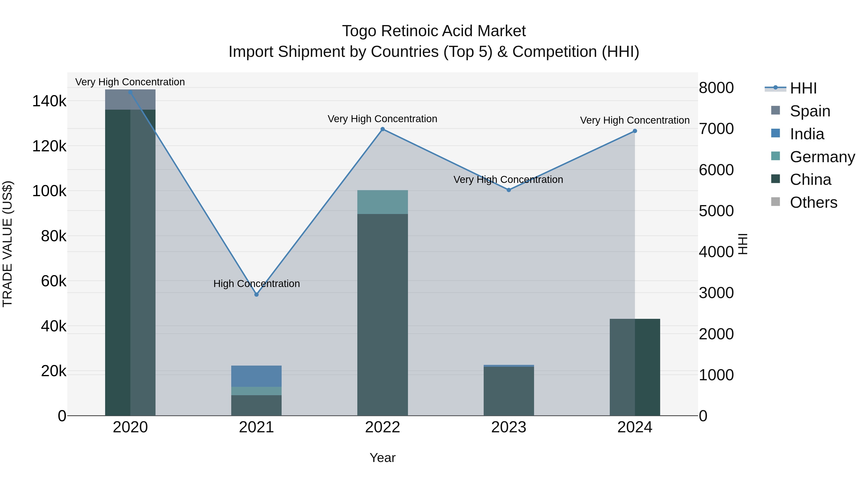Select the 2020 HHI data point
The image size is (868, 488).
[x=130, y=92]
